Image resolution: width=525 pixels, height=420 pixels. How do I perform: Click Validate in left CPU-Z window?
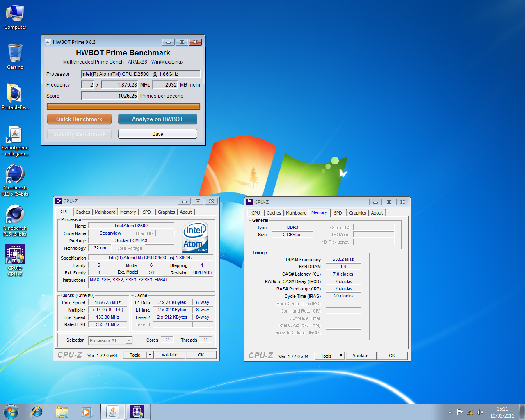pyautogui.click(x=169, y=355)
